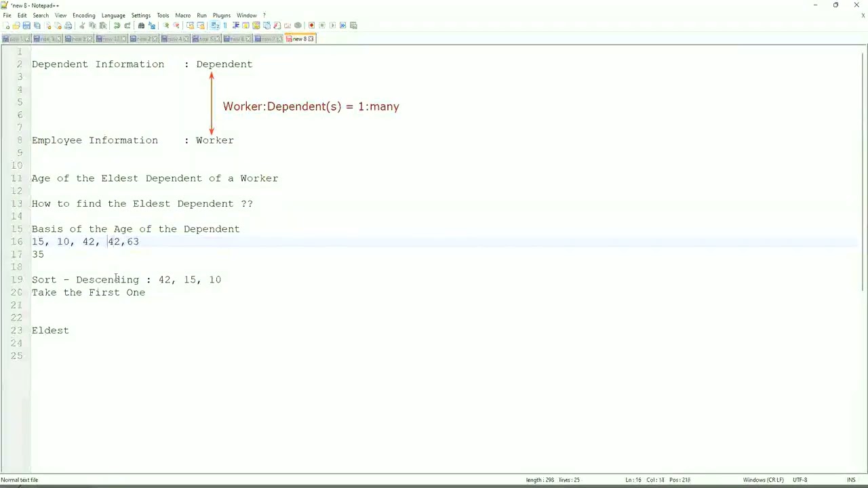Toggle synchronize vertical scrolling
Image resolution: width=868 pixels, height=488 pixels.
(x=189, y=26)
